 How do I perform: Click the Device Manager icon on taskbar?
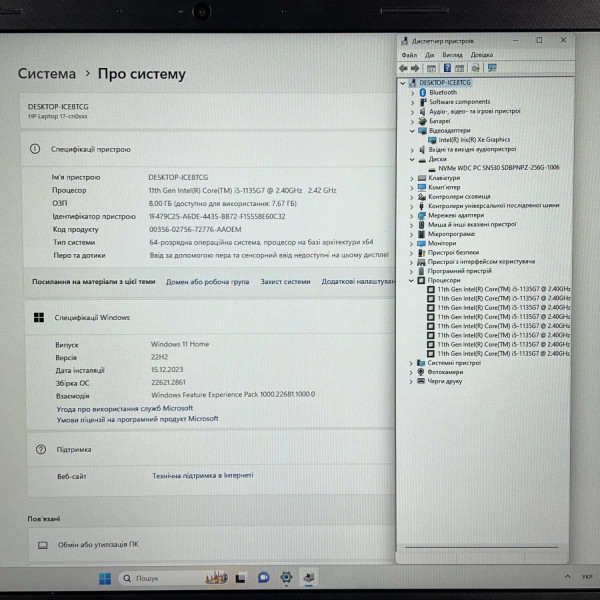point(309,577)
